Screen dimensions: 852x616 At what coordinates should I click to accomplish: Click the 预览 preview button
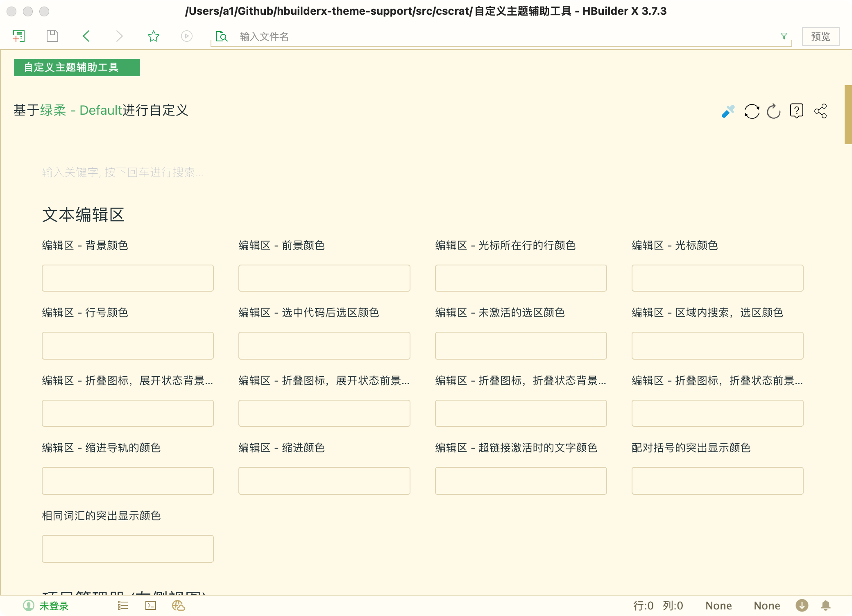[x=820, y=36]
